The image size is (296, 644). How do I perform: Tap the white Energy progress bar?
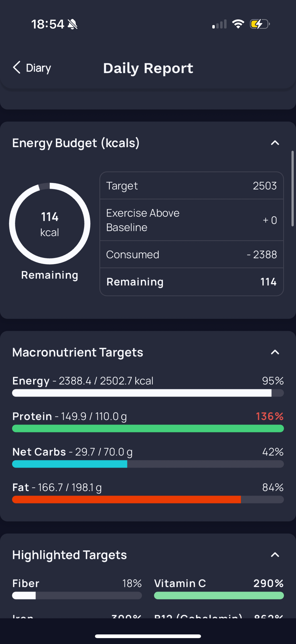[148, 393]
